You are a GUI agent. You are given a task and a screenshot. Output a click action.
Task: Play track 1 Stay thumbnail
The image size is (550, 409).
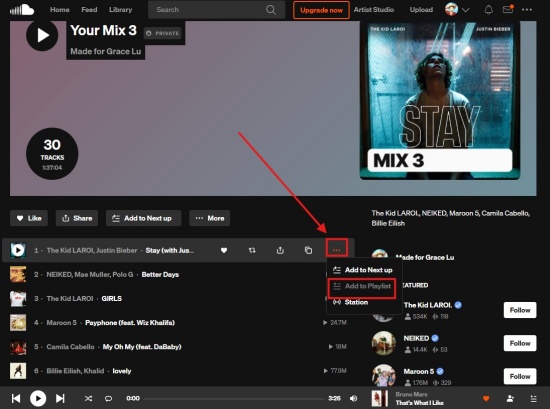point(18,250)
